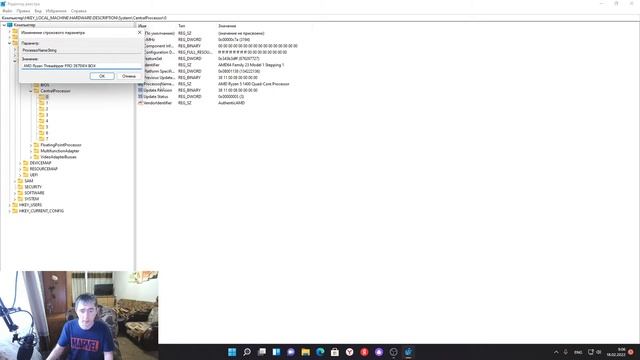Open Microsoft Store from taskbar
This screenshot has height=360, width=640.
[335, 352]
